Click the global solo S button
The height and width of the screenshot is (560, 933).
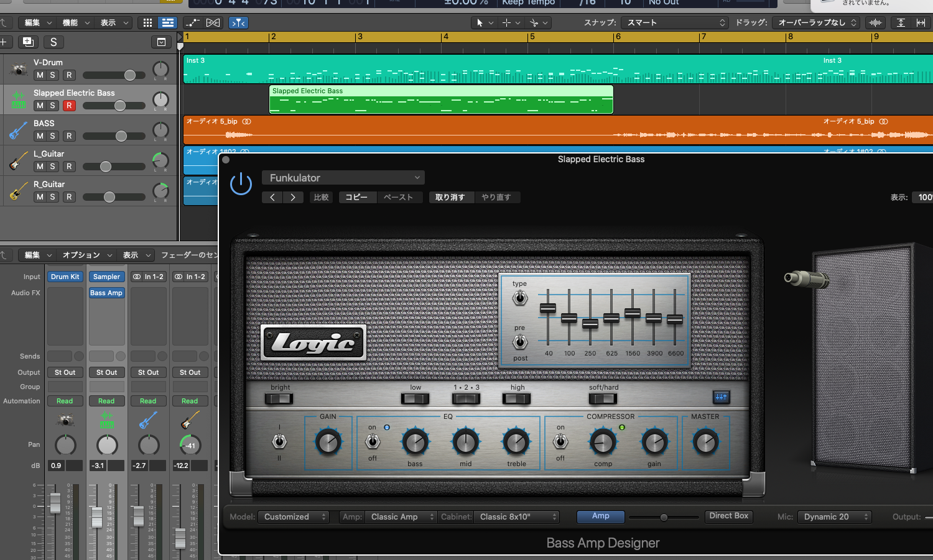click(53, 42)
